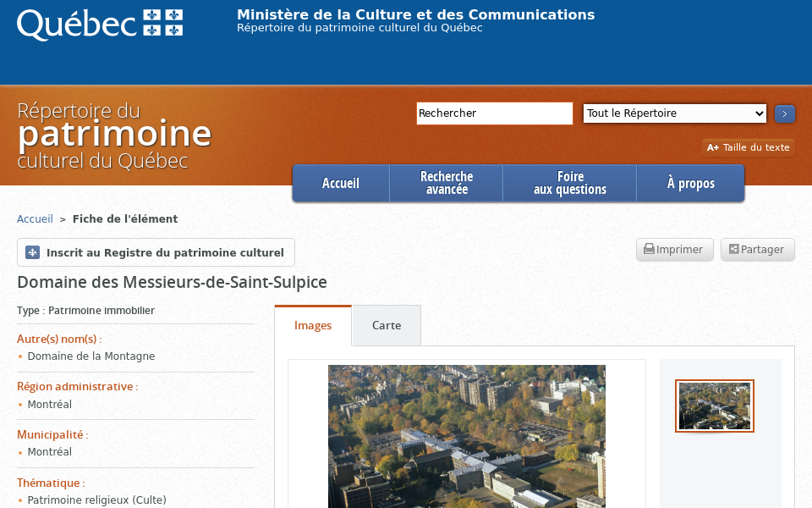Viewport: 812px width, 508px height.
Task: Click the share icon on the Partager button
Action: (x=733, y=249)
